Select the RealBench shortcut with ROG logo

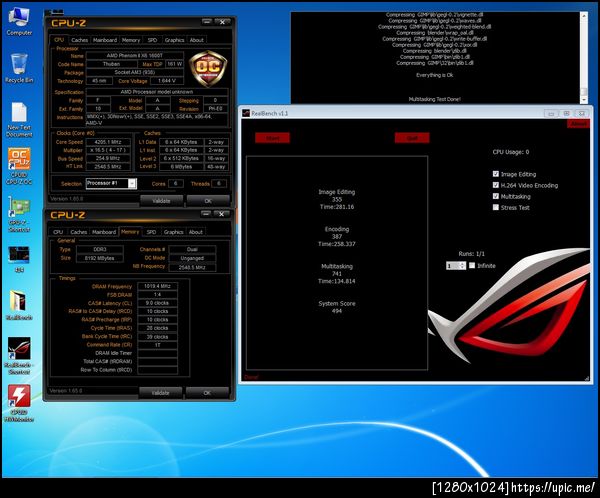[x=19, y=356]
